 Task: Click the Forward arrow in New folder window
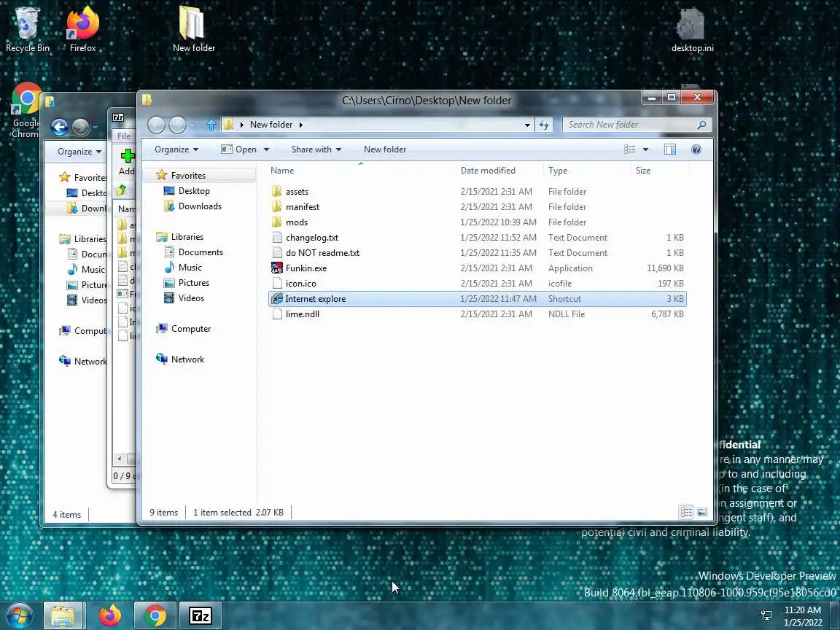coord(177,125)
